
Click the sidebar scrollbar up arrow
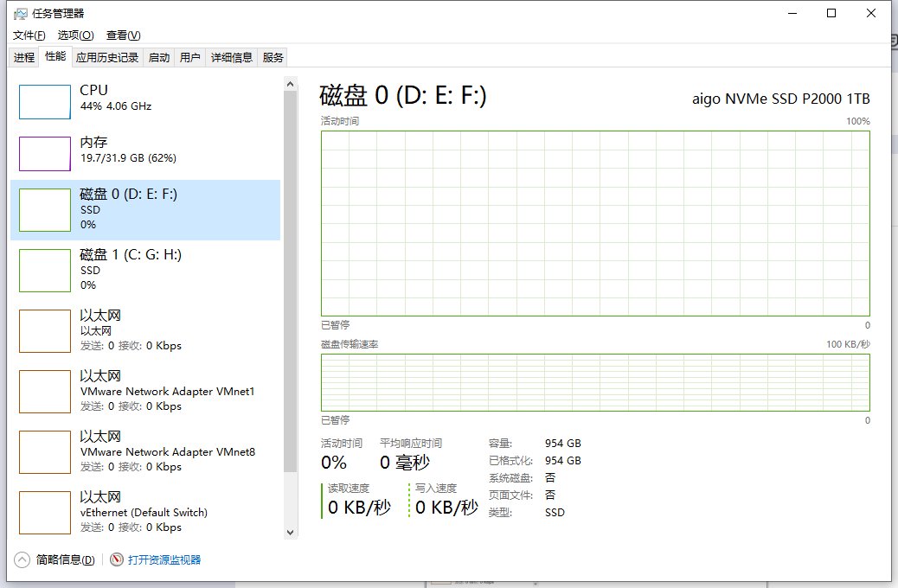click(290, 83)
